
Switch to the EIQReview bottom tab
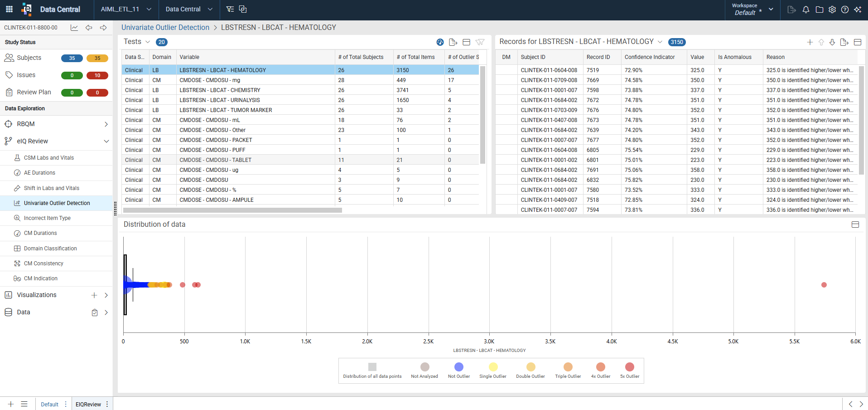click(x=88, y=405)
